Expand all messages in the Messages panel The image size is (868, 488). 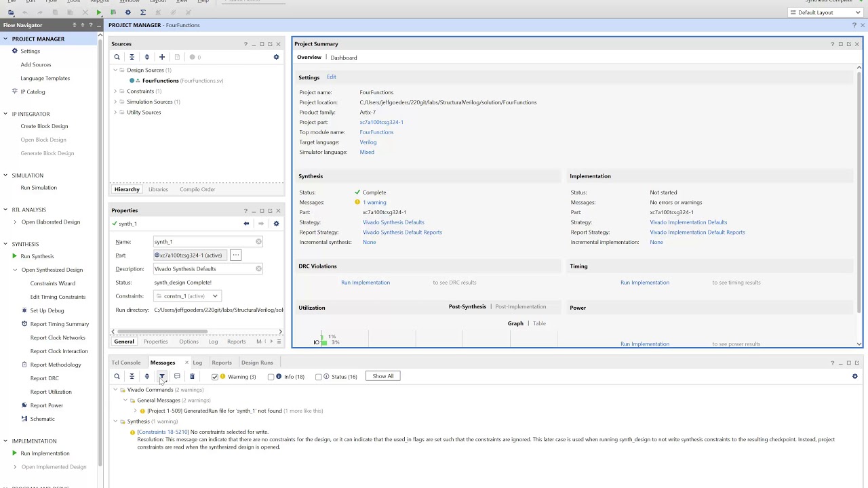pos(146,376)
